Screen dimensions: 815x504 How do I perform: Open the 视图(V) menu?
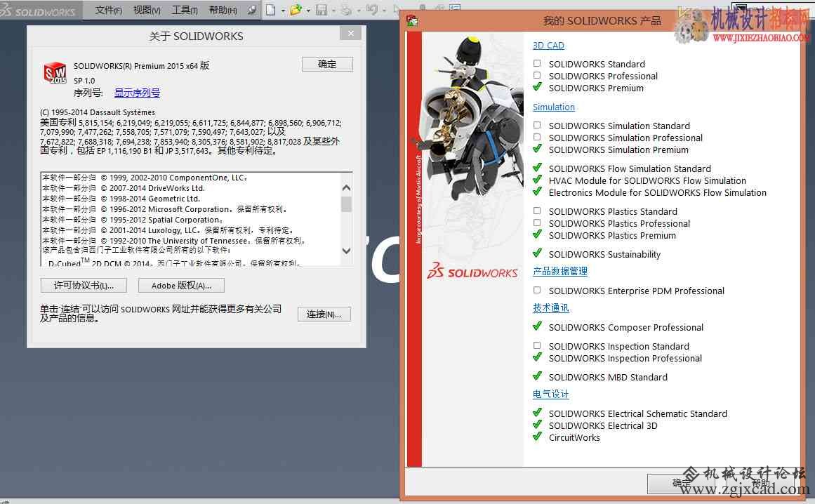click(x=147, y=10)
